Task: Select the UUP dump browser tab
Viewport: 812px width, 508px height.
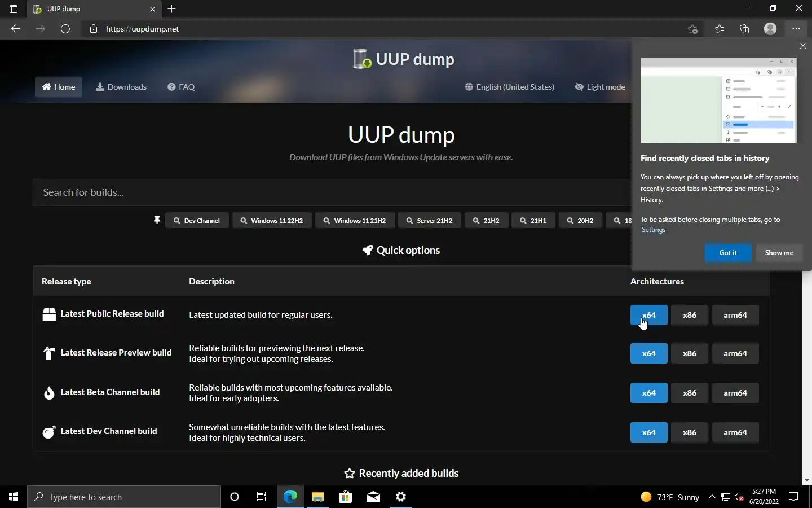Action: point(94,9)
